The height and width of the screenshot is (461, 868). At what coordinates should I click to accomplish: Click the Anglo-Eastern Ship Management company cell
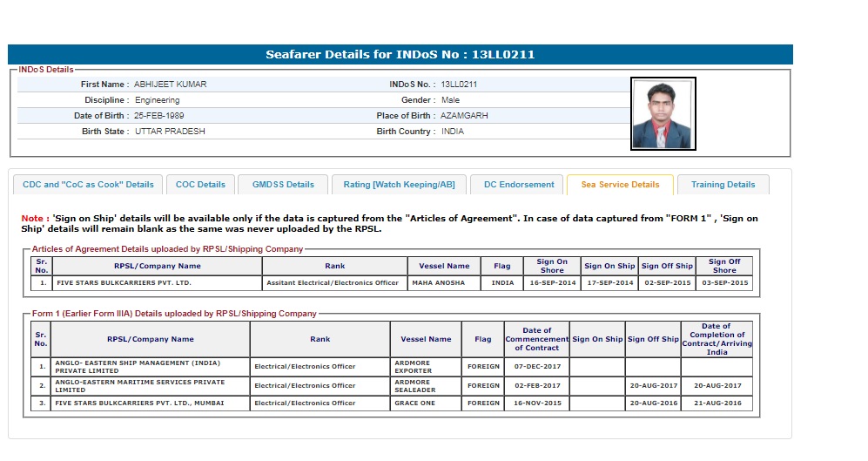(150, 367)
